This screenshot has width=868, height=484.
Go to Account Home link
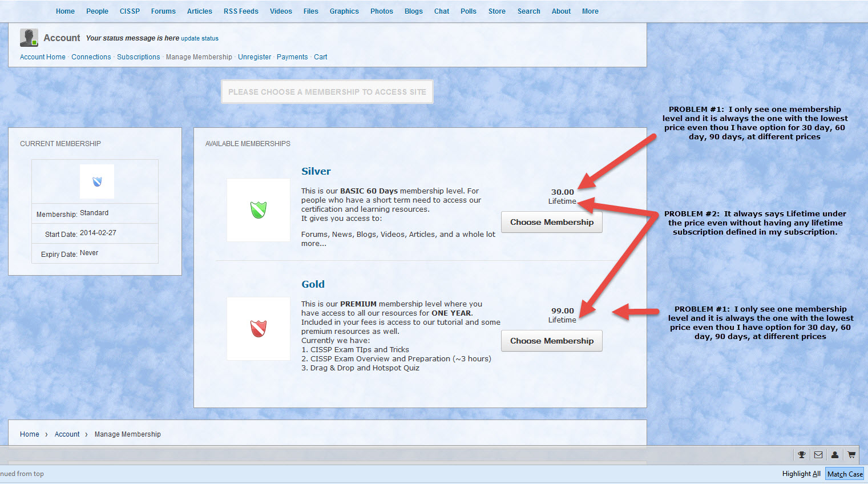coord(43,57)
